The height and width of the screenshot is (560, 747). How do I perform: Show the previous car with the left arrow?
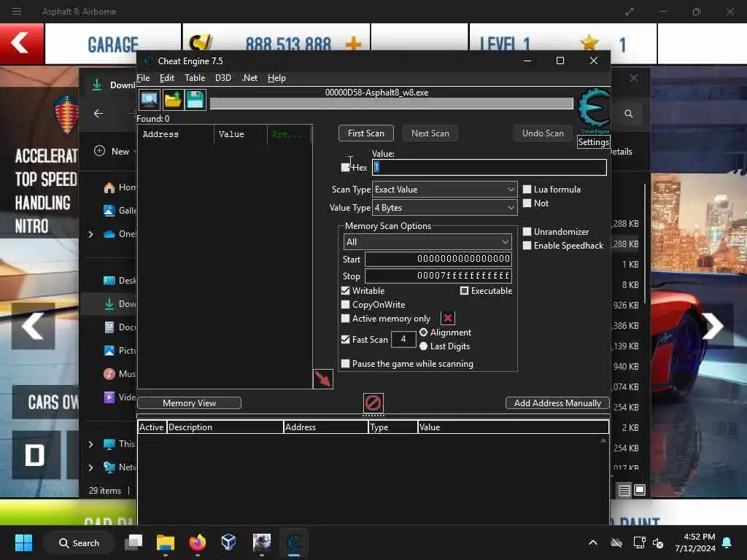coord(33,326)
